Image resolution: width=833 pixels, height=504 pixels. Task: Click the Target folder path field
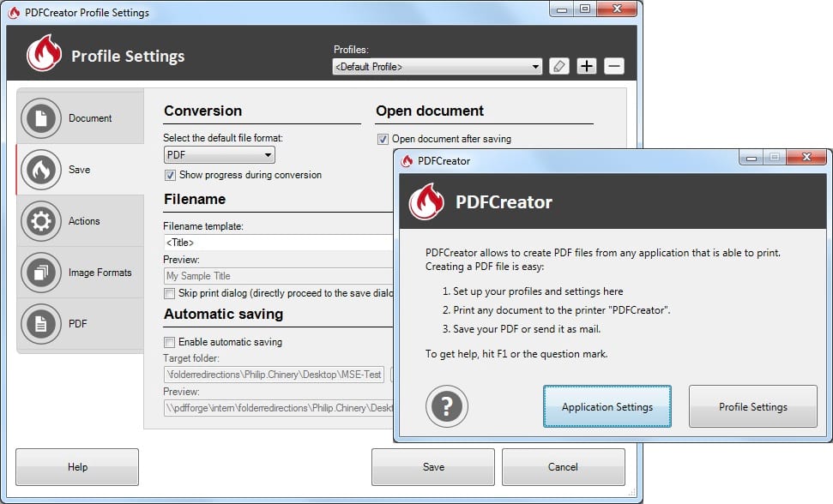[274, 375]
